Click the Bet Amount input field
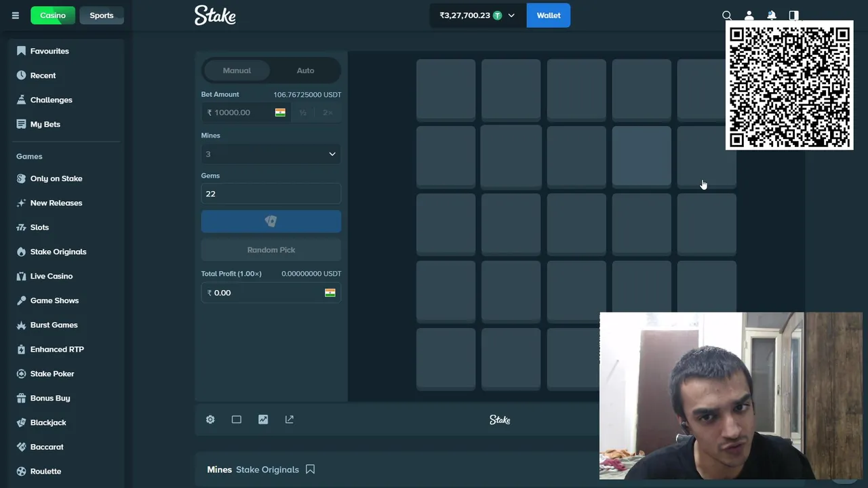Viewport: 868px width, 488px height. point(247,113)
